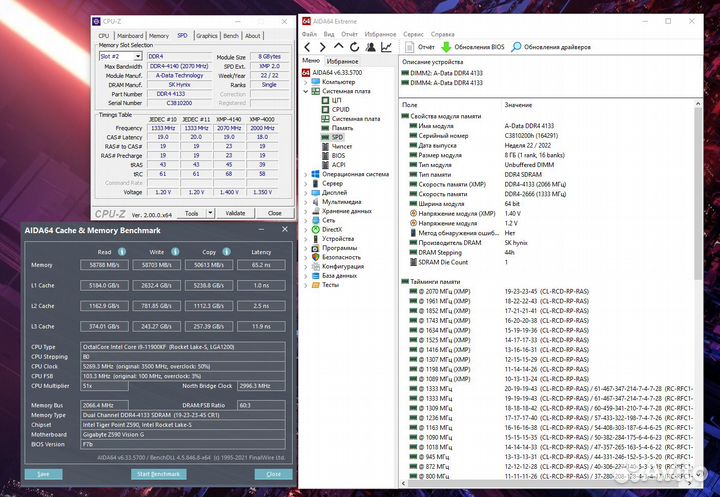Click Memory Read value 58788 MB/s

(x=104, y=265)
